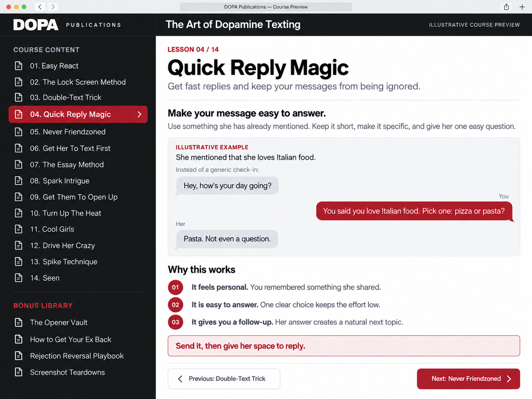Click the Safari share icon
This screenshot has height=399, width=532.
pos(506,7)
